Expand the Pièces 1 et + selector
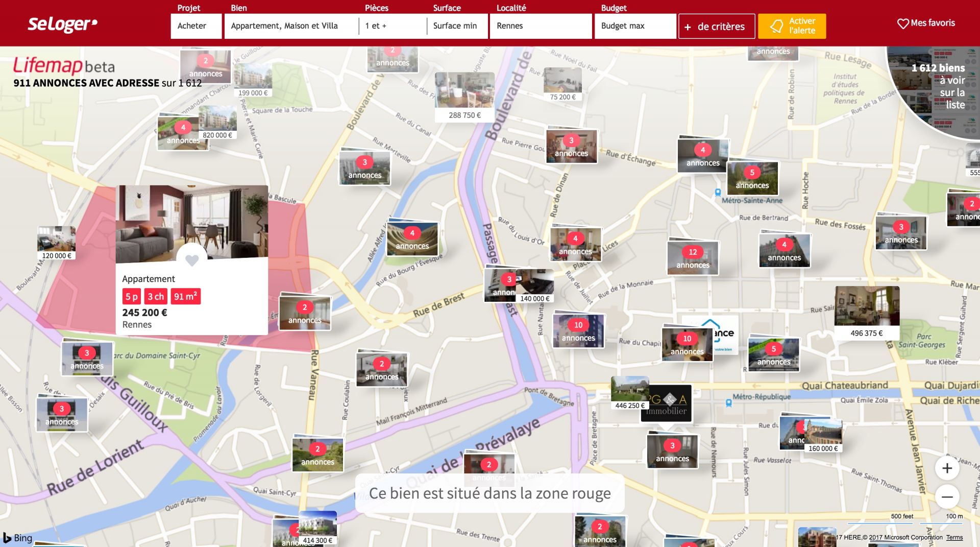Viewport: 980px width, 547px height. [393, 26]
